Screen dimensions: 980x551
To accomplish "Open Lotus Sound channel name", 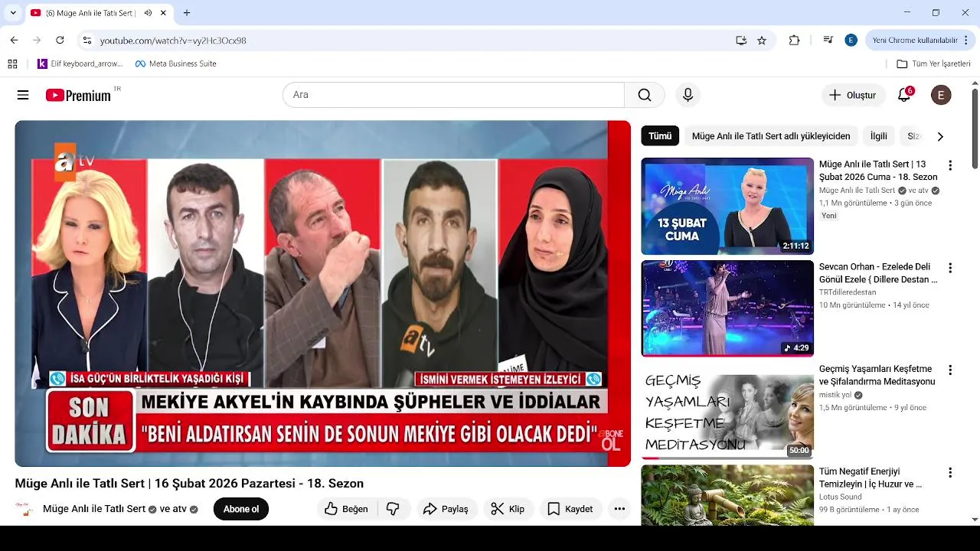I will click(x=841, y=497).
